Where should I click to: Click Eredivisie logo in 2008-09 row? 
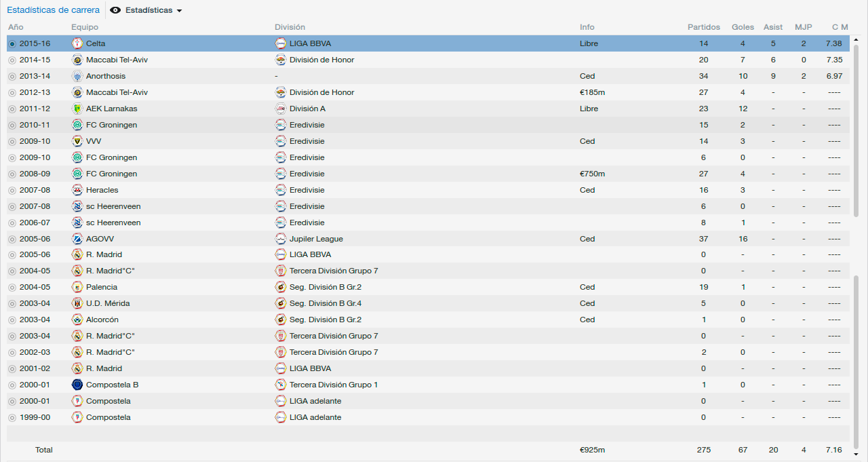click(x=281, y=174)
